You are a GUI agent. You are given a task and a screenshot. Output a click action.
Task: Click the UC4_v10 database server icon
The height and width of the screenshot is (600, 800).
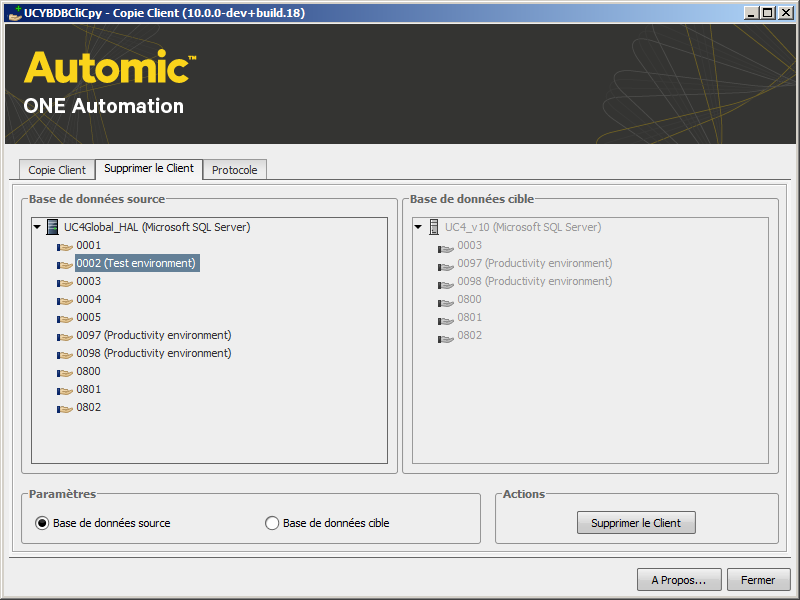[434, 227]
